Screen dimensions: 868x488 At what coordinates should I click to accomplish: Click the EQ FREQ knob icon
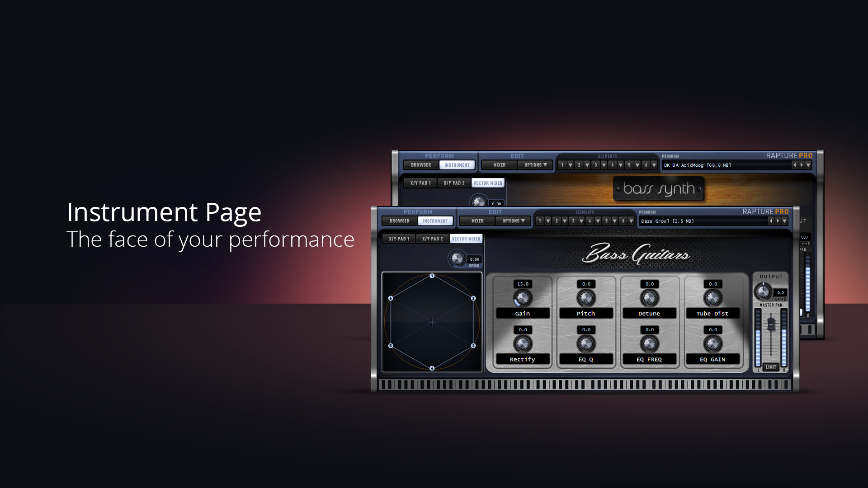[649, 344]
